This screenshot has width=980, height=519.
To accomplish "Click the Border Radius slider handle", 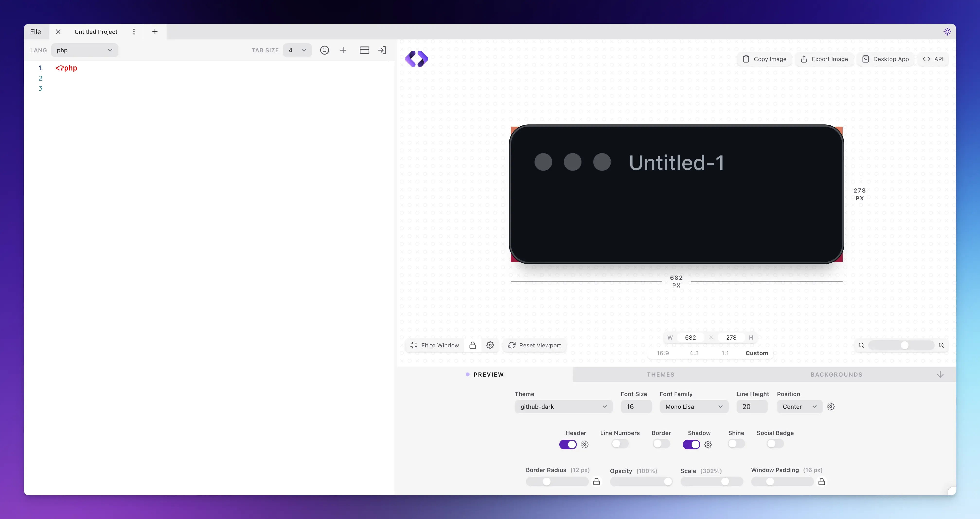I will point(547,482).
